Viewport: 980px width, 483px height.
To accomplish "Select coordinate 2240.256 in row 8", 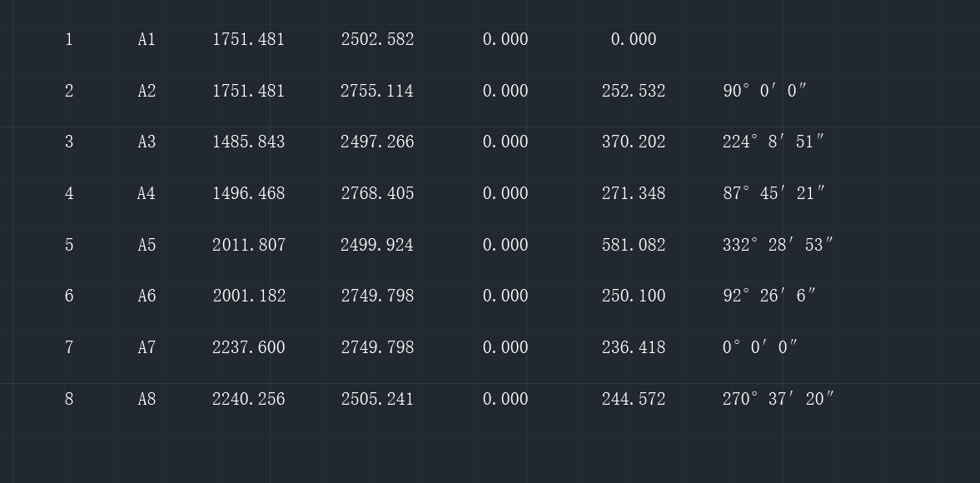I will [248, 399].
